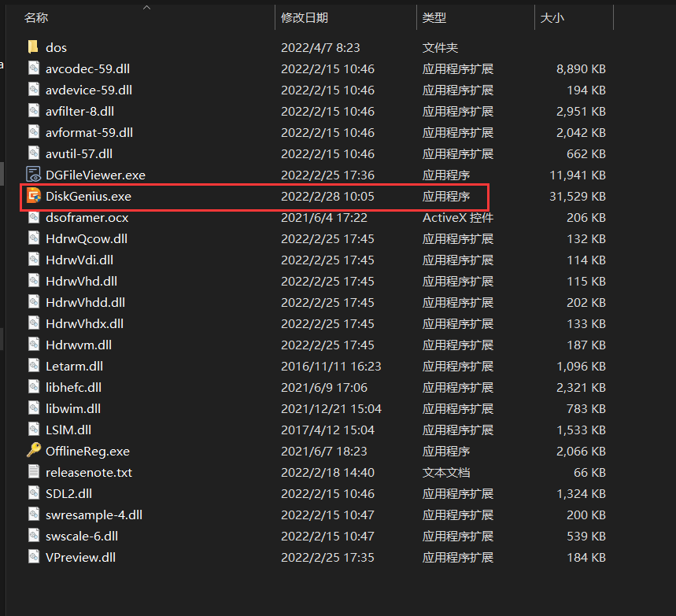Click the releasenote.txt document icon

pyautogui.click(x=34, y=471)
